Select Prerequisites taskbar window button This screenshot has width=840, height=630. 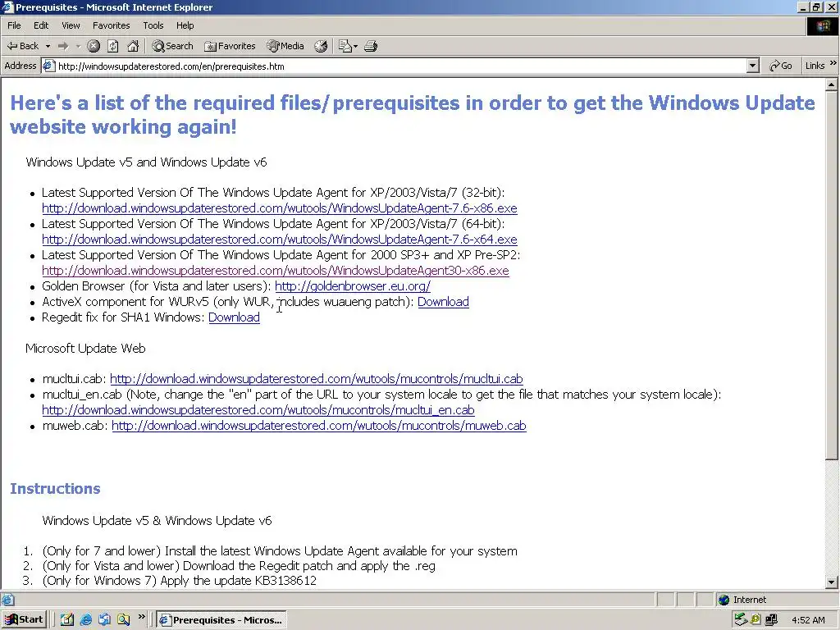click(221, 620)
